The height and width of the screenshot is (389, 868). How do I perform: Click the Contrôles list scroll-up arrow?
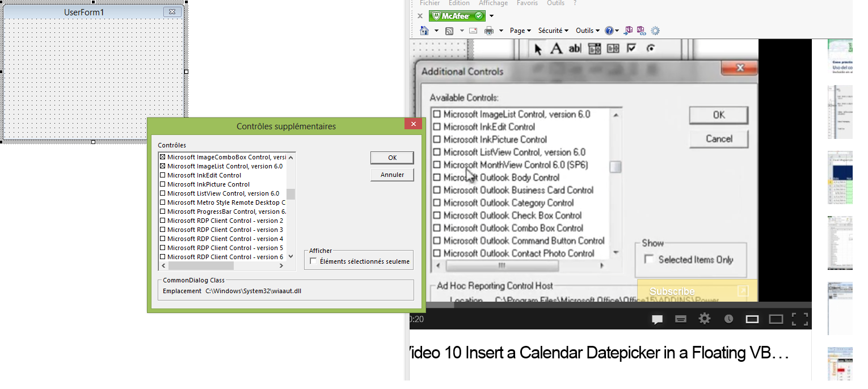(291, 157)
